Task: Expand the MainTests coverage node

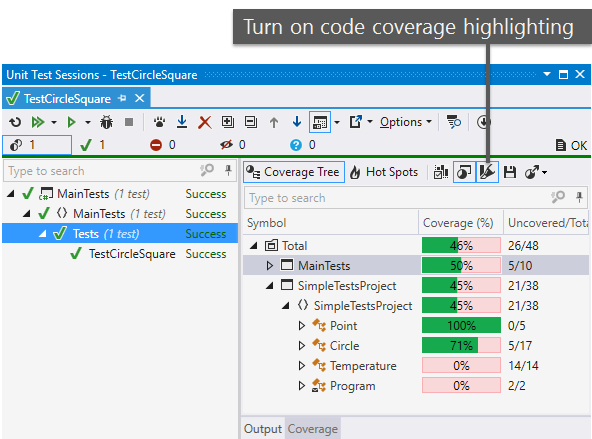Action: (x=270, y=266)
